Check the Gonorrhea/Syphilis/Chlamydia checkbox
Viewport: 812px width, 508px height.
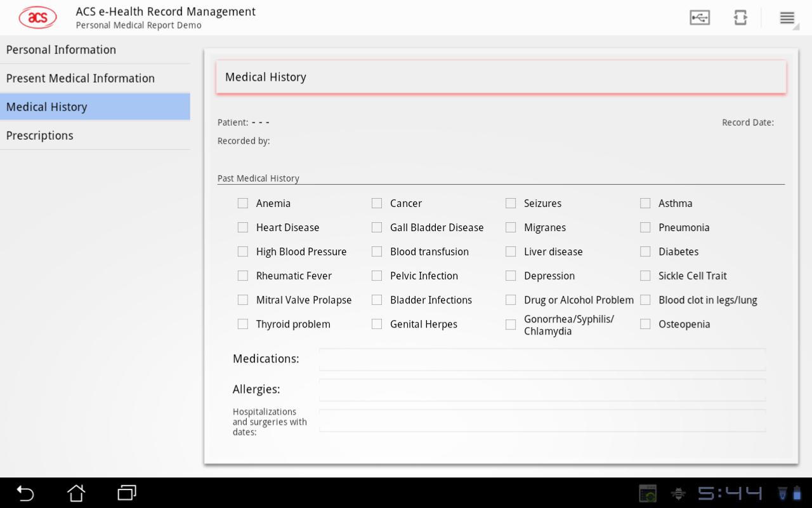click(x=511, y=324)
